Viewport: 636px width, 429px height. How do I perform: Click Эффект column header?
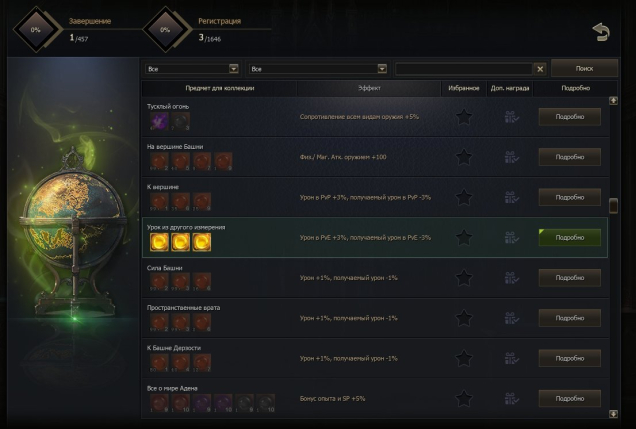pyautogui.click(x=369, y=88)
